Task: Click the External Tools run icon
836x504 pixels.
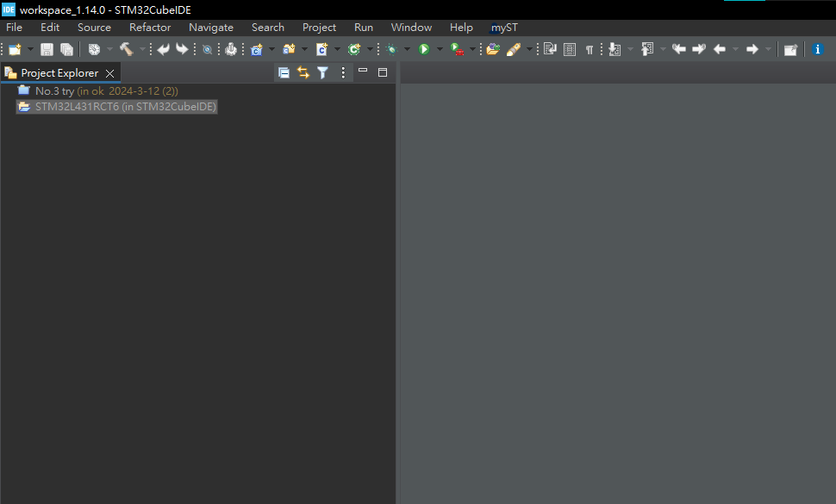Action: [x=457, y=50]
